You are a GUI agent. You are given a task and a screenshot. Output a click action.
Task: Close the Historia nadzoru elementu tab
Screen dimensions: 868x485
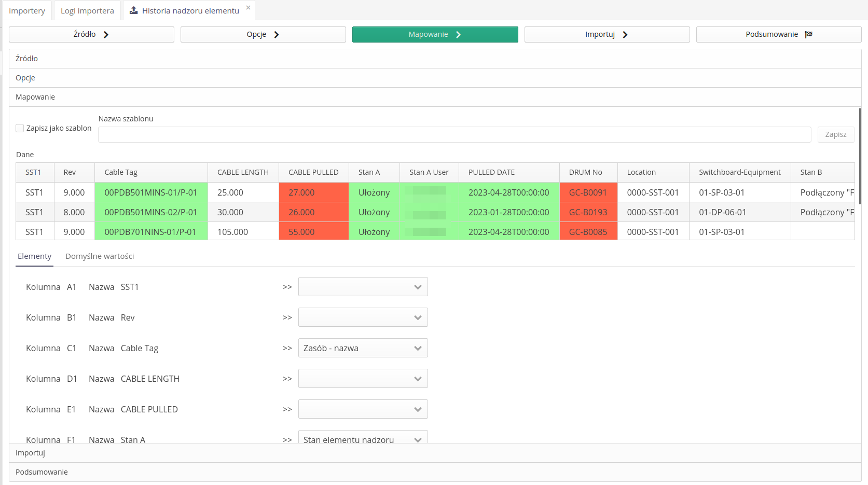[x=248, y=7]
